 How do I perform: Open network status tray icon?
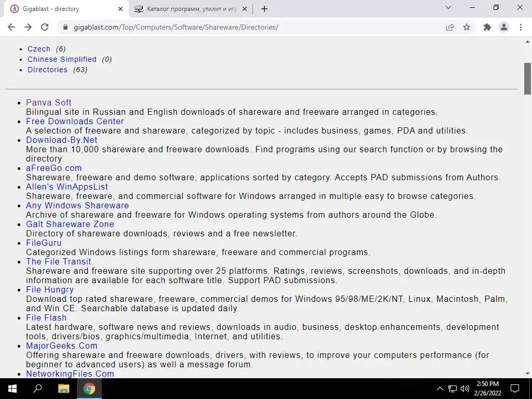click(x=453, y=389)
